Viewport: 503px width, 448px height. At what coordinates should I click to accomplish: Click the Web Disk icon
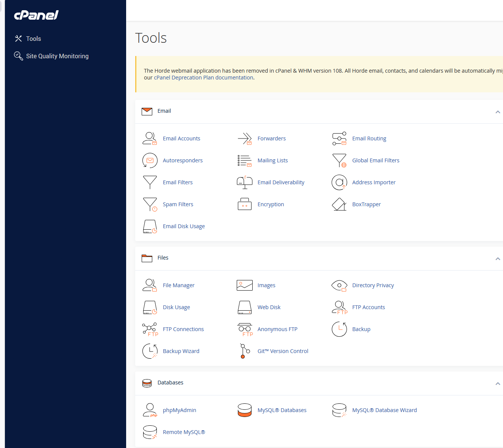coord(245,307)
